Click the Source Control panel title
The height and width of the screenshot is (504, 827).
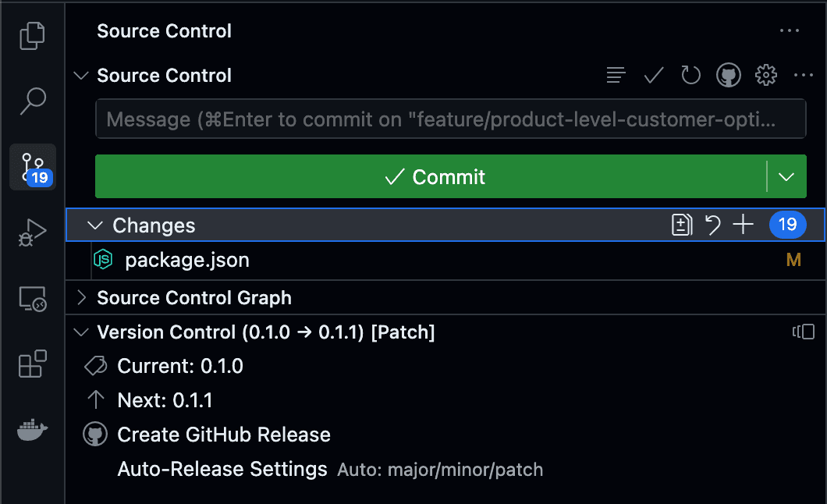[164, 31]
